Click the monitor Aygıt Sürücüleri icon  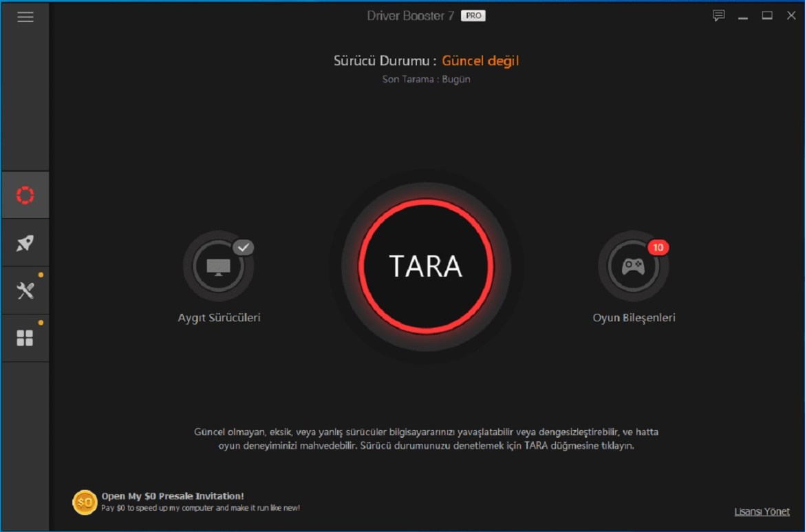218,266
